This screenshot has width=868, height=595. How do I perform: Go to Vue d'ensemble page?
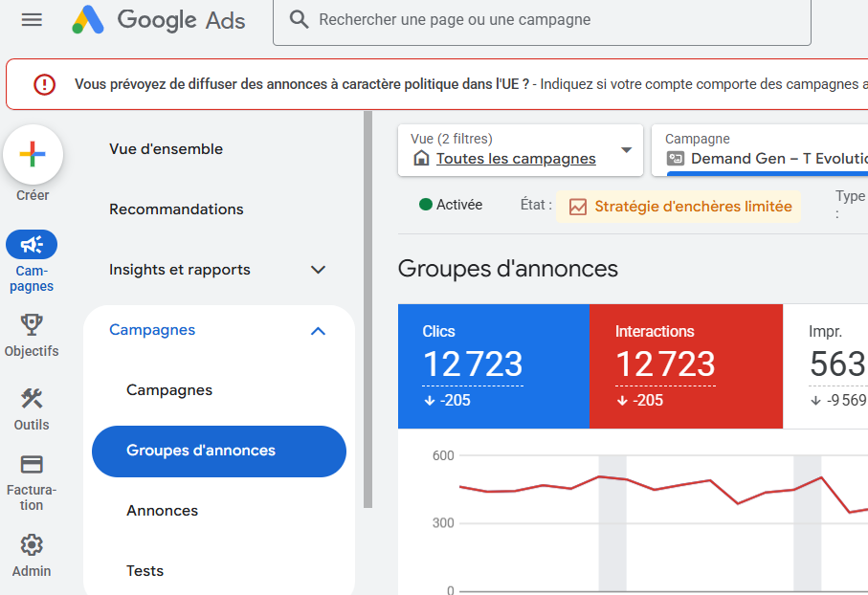[x=166, y=149]
